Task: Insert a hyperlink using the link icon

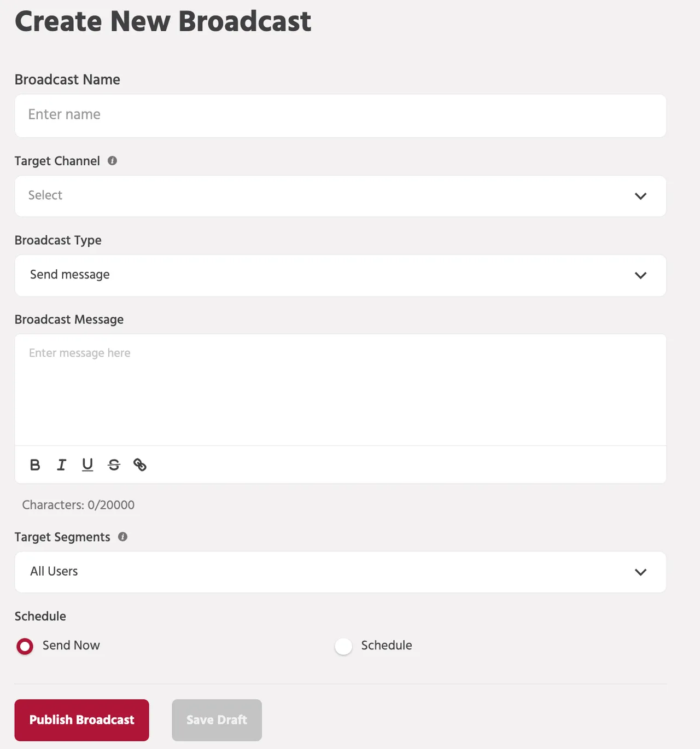Action: [x=140, y=465]
